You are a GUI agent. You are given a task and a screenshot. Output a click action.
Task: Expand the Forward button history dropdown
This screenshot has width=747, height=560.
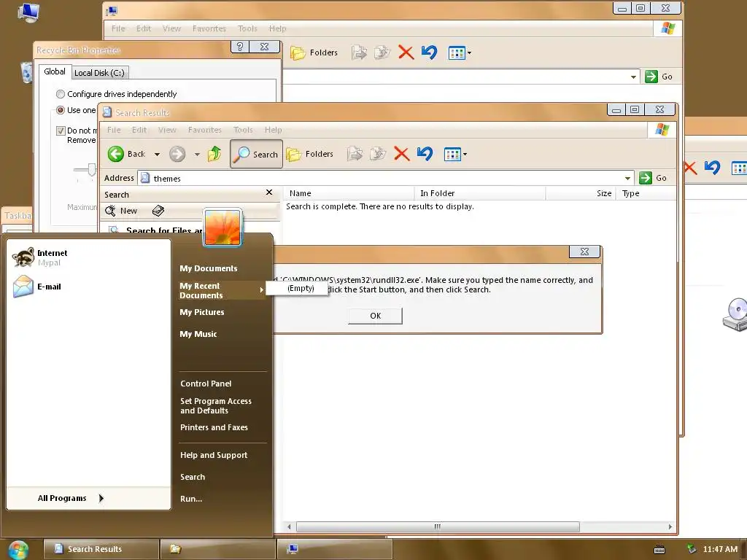[x=197, y=155]
